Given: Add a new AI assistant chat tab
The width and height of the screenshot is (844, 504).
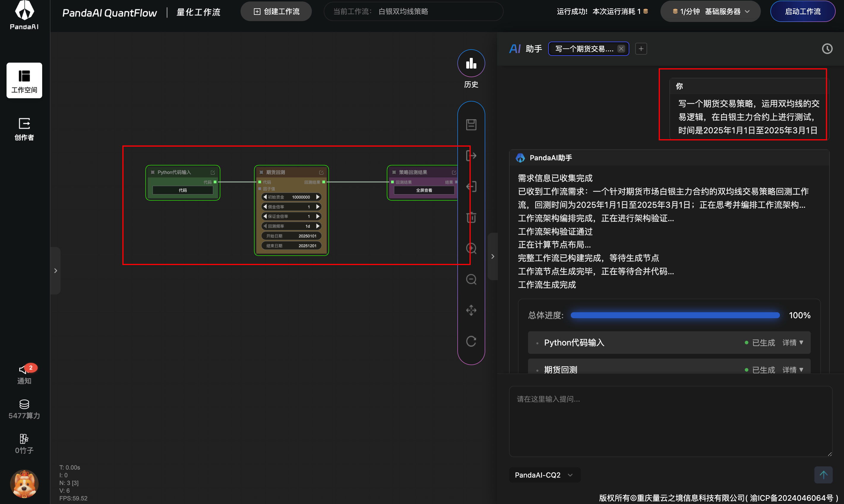Looking at the screenshot, I should click(x=641, y=49).
